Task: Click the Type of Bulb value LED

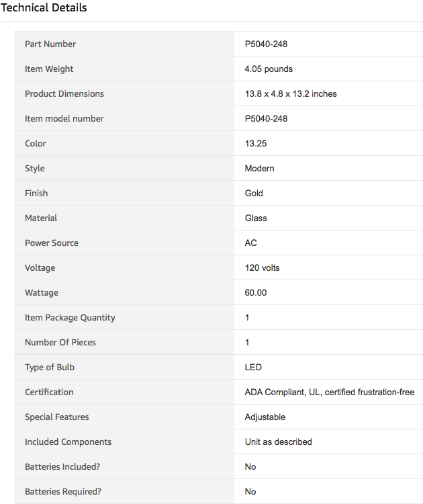Action: coord(253,367)
